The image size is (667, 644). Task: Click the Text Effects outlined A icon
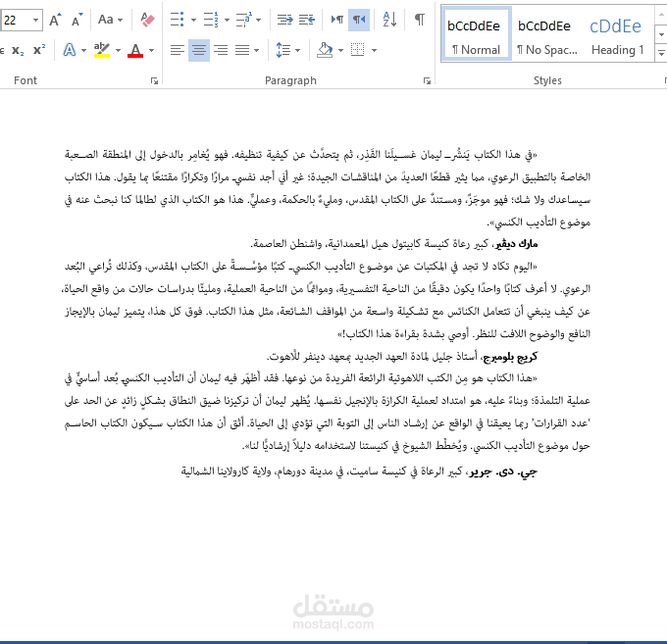(70, 51)
